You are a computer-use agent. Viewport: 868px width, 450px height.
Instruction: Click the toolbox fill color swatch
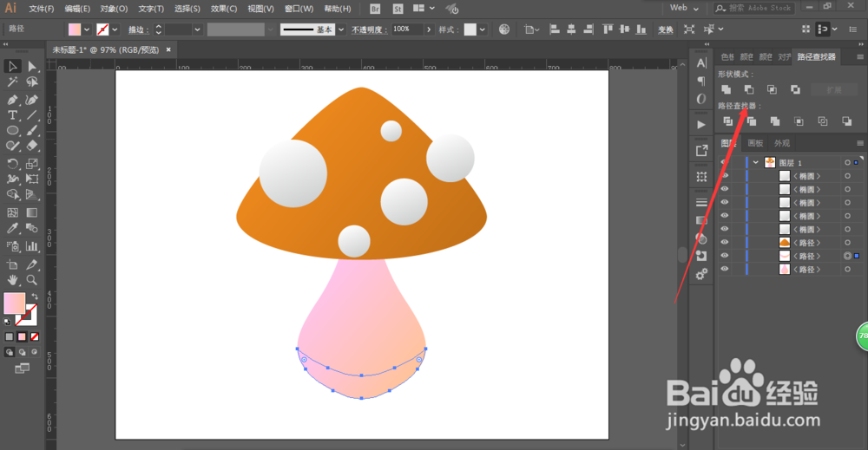click(14, 303)
